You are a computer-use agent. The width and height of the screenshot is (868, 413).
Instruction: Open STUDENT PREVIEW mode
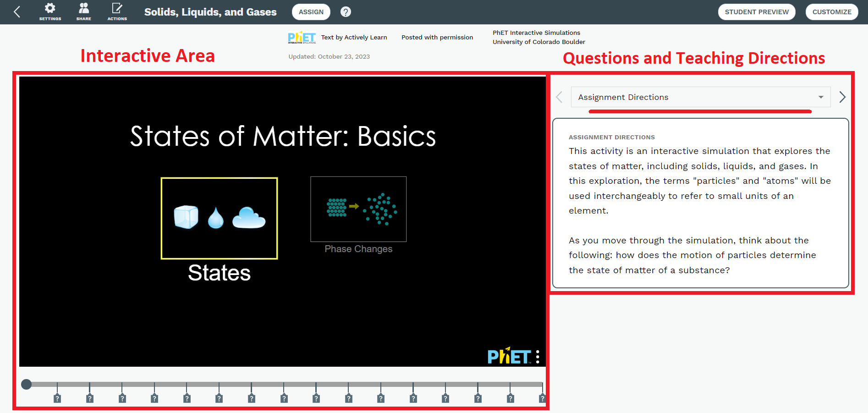(757, 11)
